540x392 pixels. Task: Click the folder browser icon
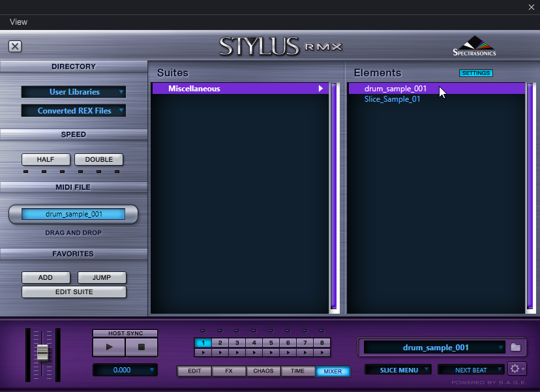(x=516, y=347)
